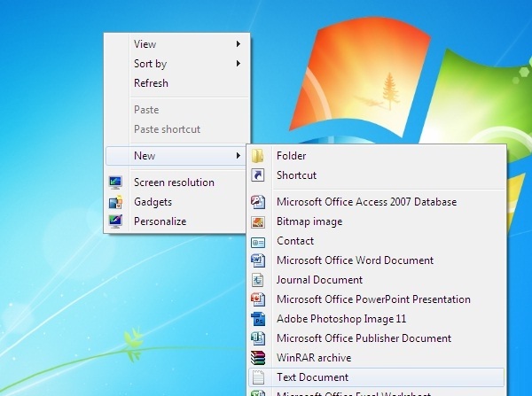
Task: Select Refresh from the context menu
Action: coord(151,83)
